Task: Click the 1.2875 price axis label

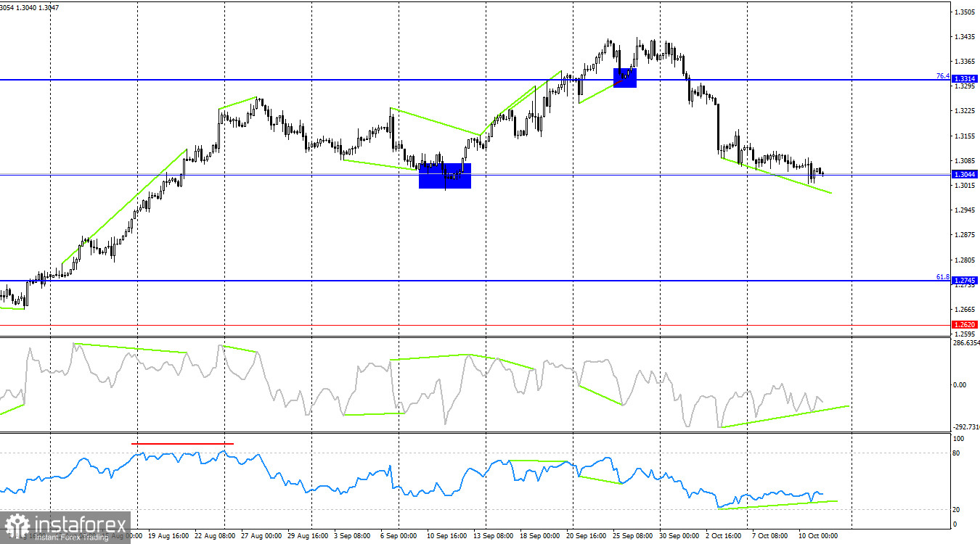Action: coord(965,236)
